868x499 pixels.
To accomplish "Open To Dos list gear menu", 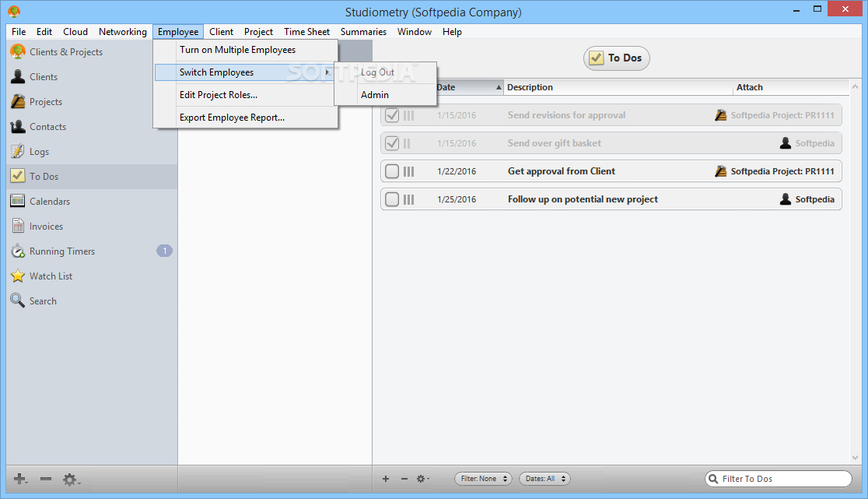I will point(422,479).
